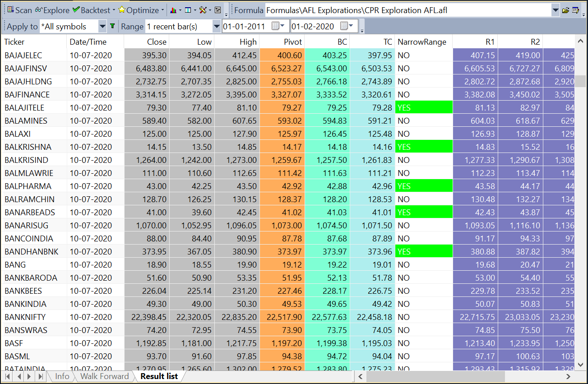Open the formula toolbar overflow options
Viewport: 588px width, 384px height.
pyautogui.click(x=583, y=14)
